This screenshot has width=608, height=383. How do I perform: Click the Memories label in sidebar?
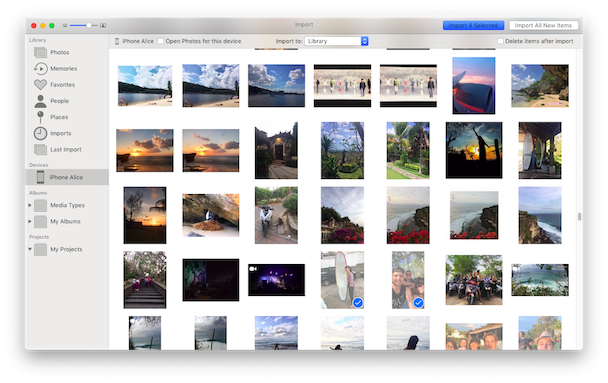pyautogui.click(x=64, y=69)
